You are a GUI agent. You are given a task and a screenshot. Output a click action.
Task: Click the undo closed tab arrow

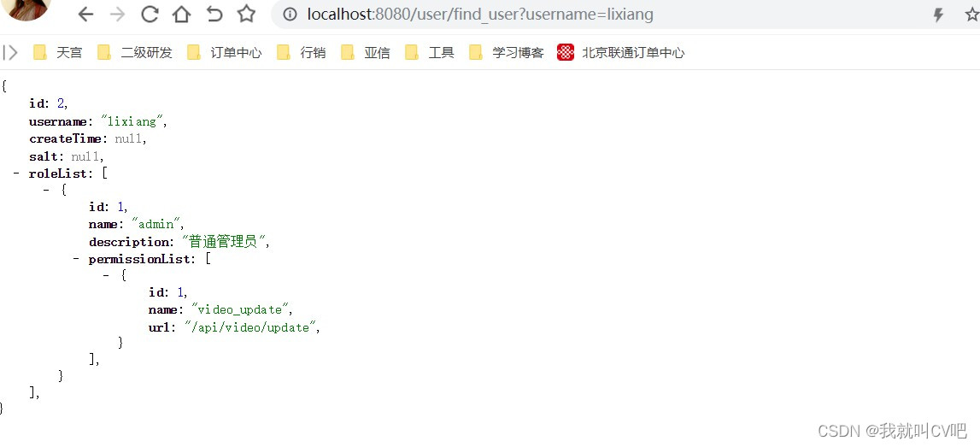[214, 15]
